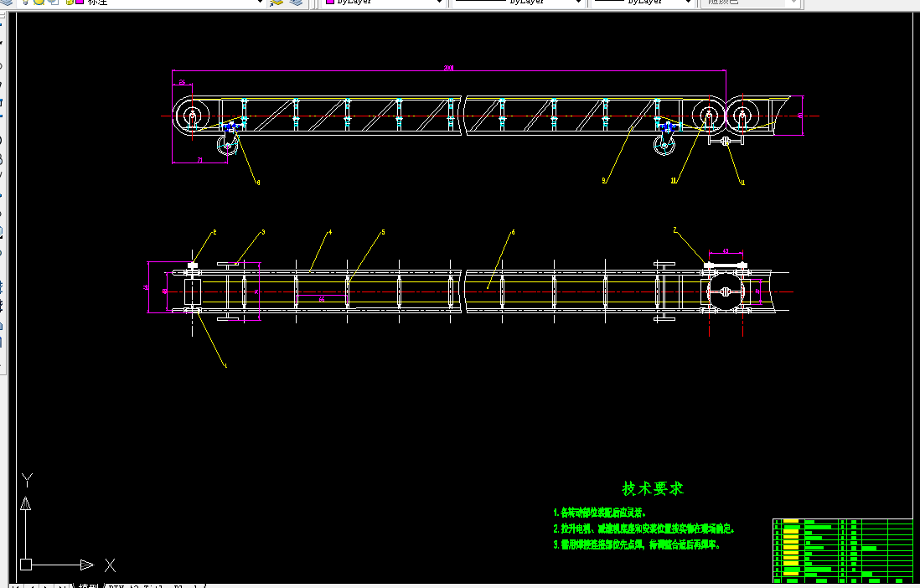Select part balloon number 7
The height and width of the screenshot is (588, 920).
point(674,230)
